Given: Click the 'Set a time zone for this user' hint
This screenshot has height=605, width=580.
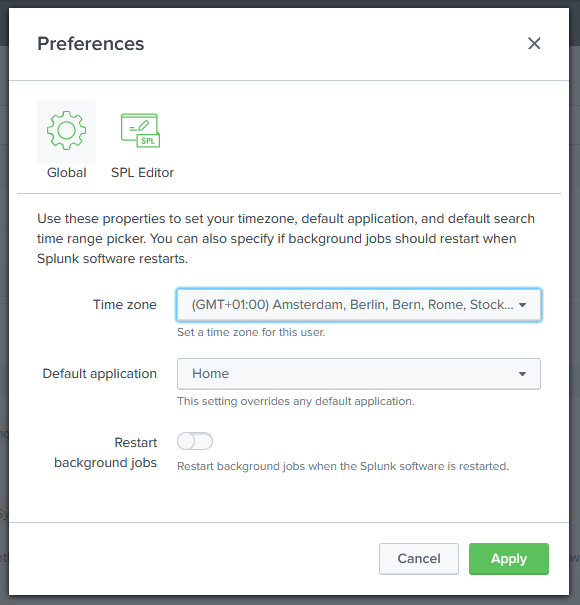Looking at the screenshot, I should point(251,332).
